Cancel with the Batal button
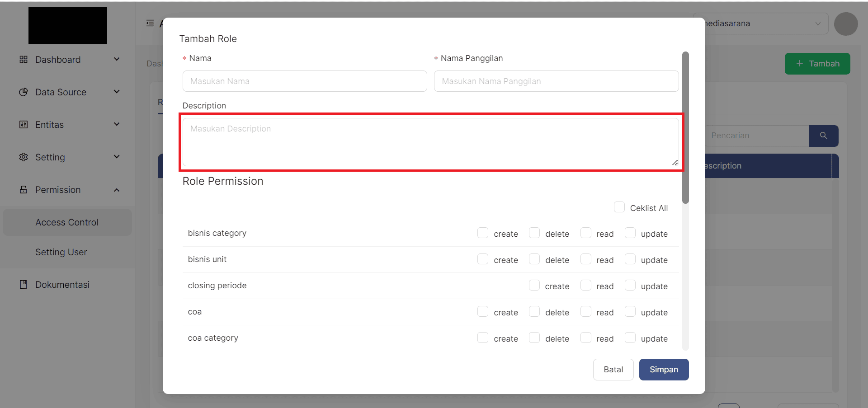Viewport: 868px width, 408px height. point(613,370)
